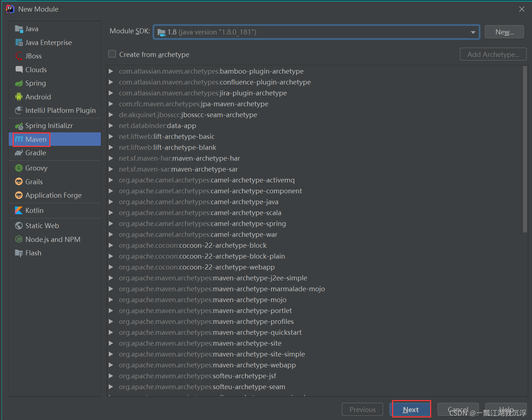Select cocoon-22-archetype-webapp row
Screen dimensions: 532x420
tap(315, 267)
